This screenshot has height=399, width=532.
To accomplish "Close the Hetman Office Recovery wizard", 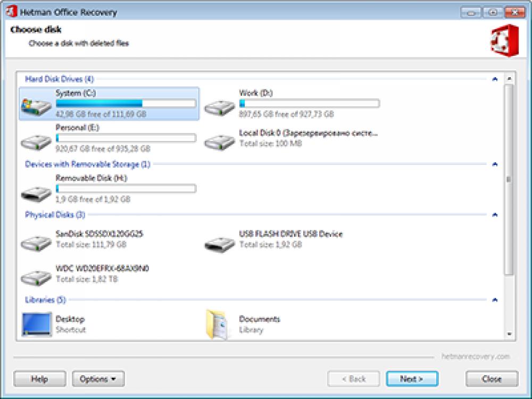I will coord(492,379).
